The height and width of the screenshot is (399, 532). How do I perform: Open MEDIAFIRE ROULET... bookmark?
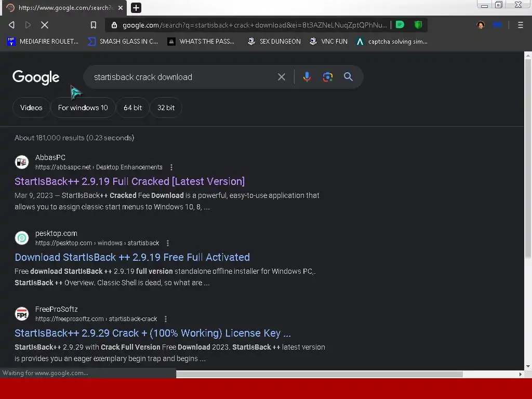click(x=43, y=42)
